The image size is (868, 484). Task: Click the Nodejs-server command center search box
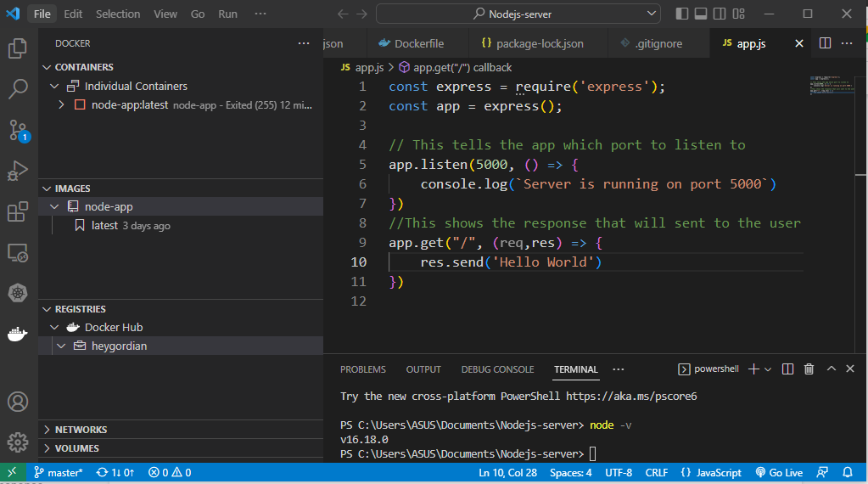tap(518, 14)
